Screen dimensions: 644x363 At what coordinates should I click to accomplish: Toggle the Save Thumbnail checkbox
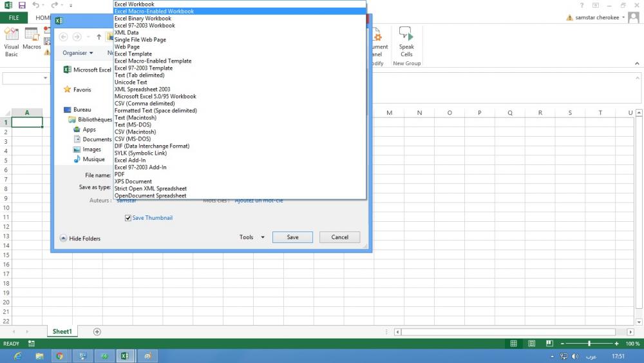coord(128,218)
